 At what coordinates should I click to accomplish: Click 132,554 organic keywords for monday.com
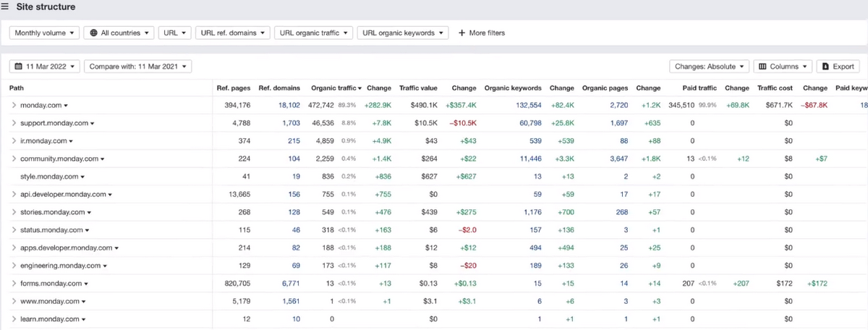(x=527, y=106)
